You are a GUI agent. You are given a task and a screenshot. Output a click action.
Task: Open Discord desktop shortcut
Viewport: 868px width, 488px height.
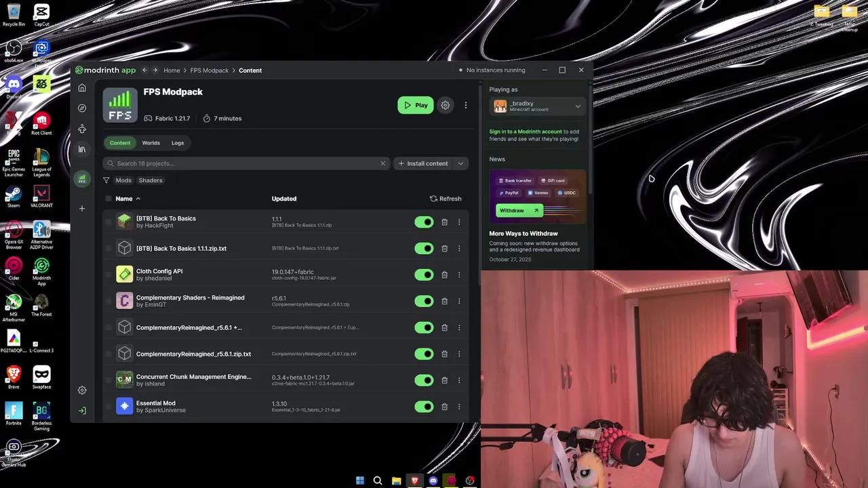coord(14,88)
